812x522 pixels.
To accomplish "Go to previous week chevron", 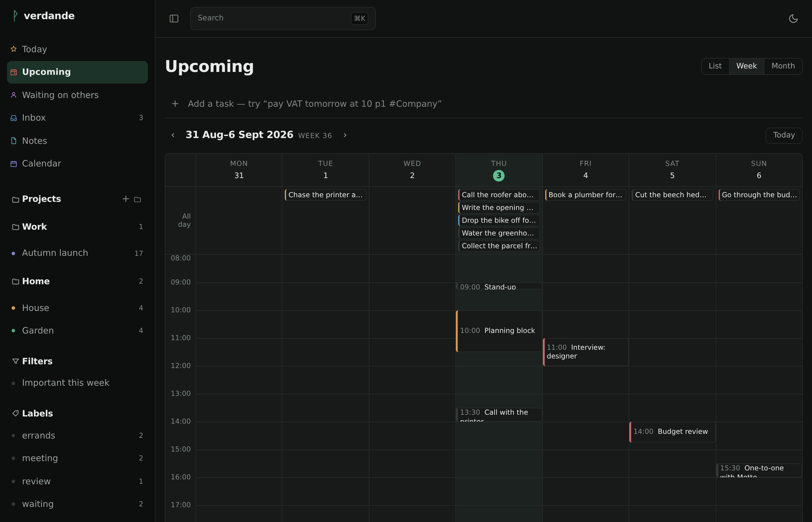I will 173,135.
